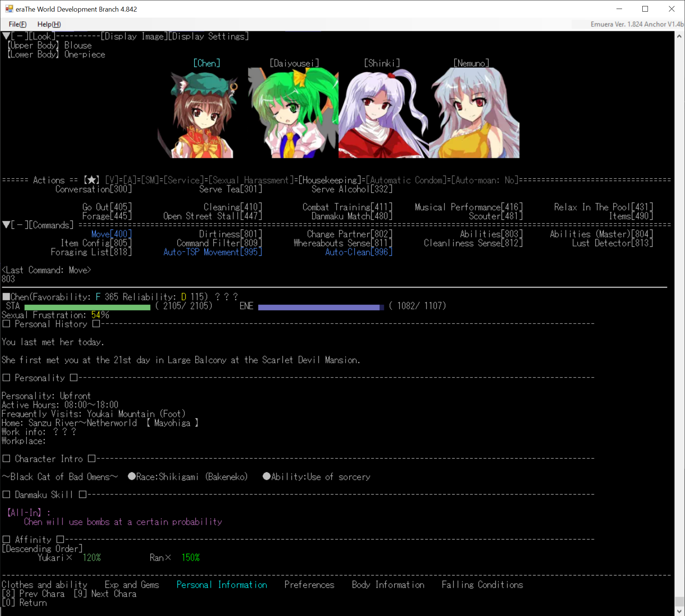Open Display Settings

tap(209, 36)
